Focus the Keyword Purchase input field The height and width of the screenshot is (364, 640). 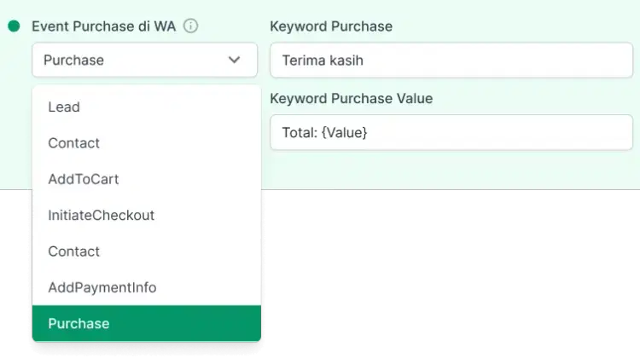tap(451, 61)
